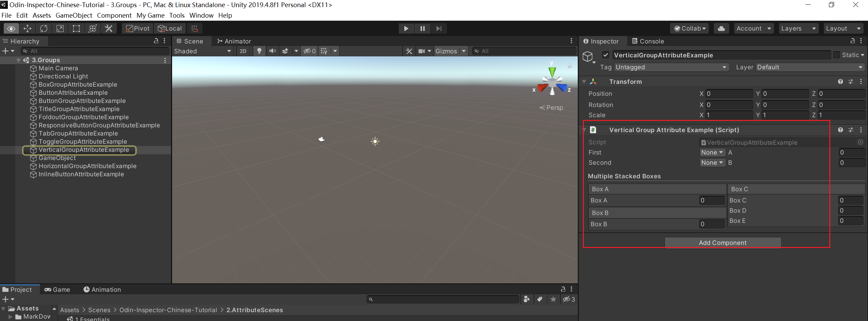The image size is (868, 321).
Task: Open the Component menu
Action: (114, 15)
